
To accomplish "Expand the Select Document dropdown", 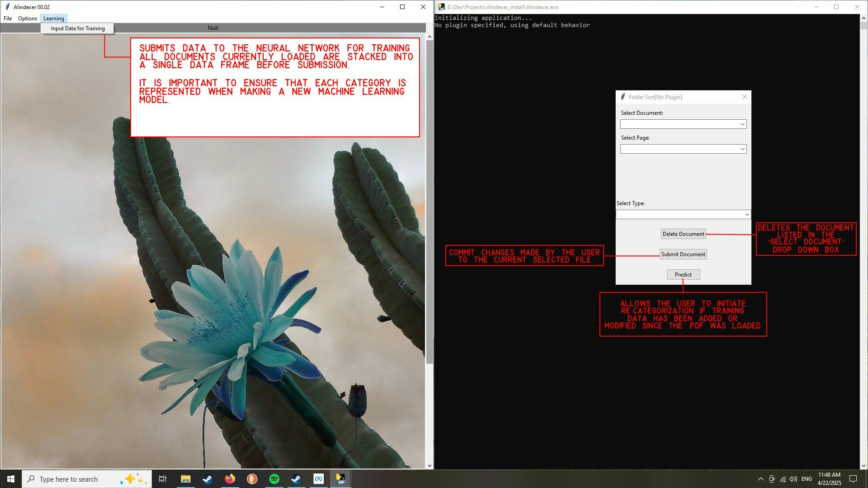I will 742,124.
